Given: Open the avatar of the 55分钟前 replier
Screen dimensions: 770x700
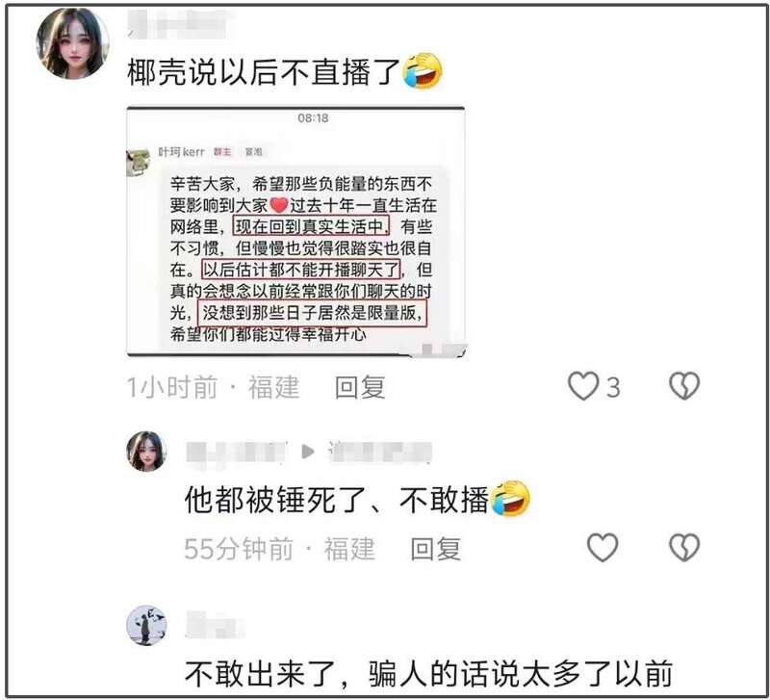Looking at the screenshot, I should pyautogui.click(x=146, y=451).
